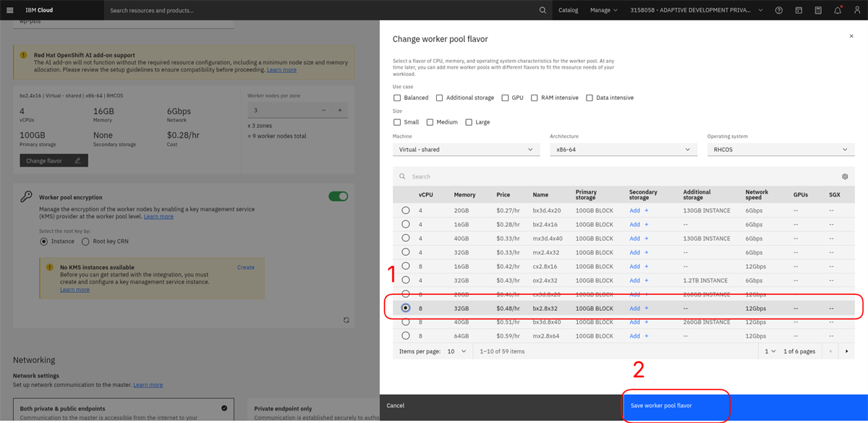Open the IBM Cloud hamburger navigation menu

(10, 10)
